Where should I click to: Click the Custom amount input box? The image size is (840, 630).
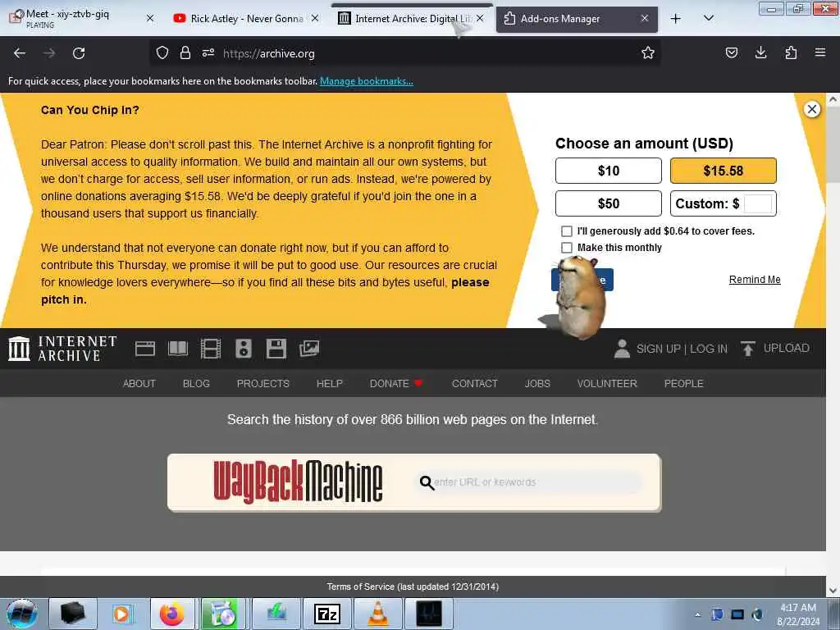(x=758, y=203)
